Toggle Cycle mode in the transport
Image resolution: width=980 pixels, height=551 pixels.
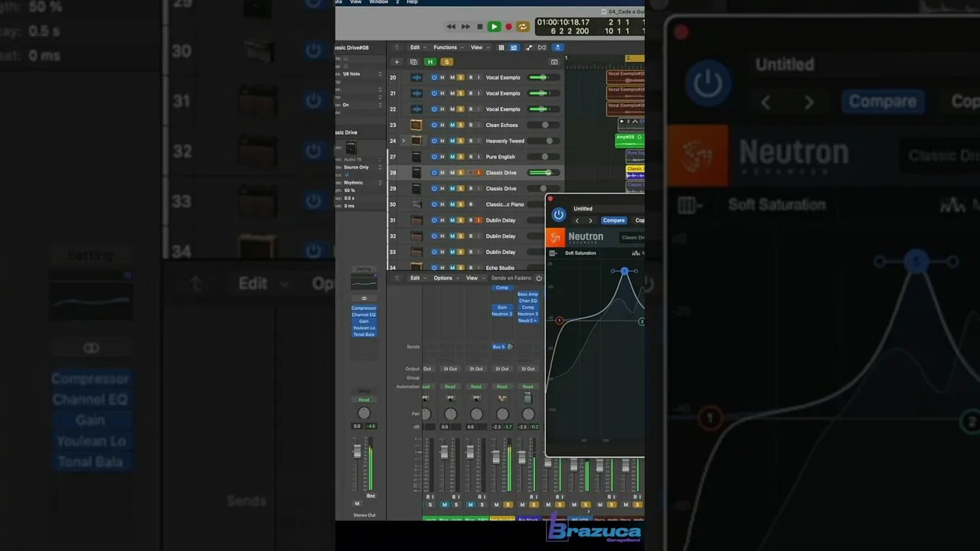[x=523, y=26]
